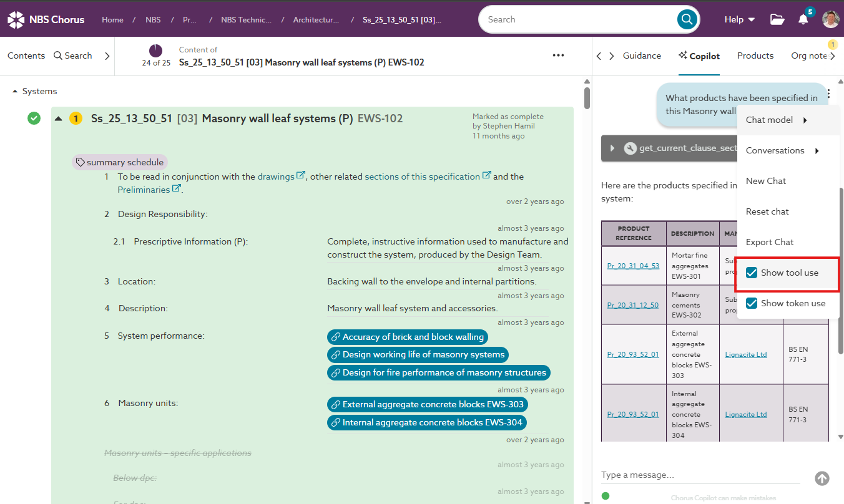Click external link icon beside Preliminaries
The height and width of the screenshot is (504, 844).
(177, 189)
